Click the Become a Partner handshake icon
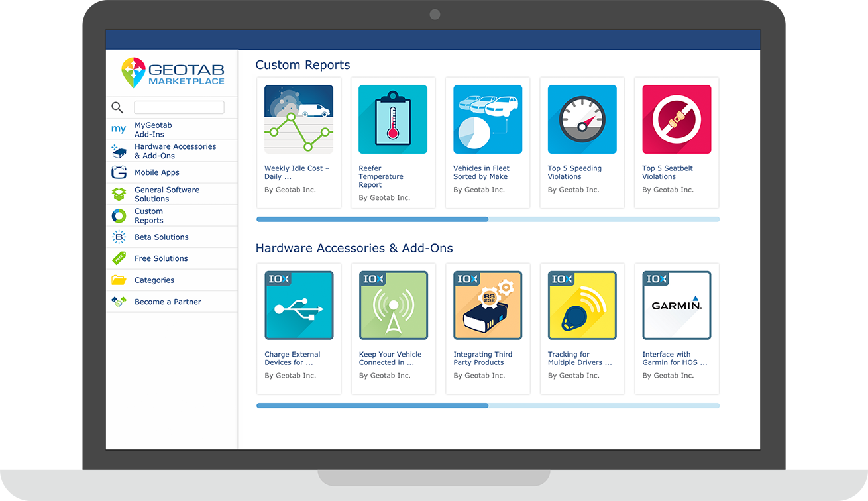 click(x=119, y=302)
